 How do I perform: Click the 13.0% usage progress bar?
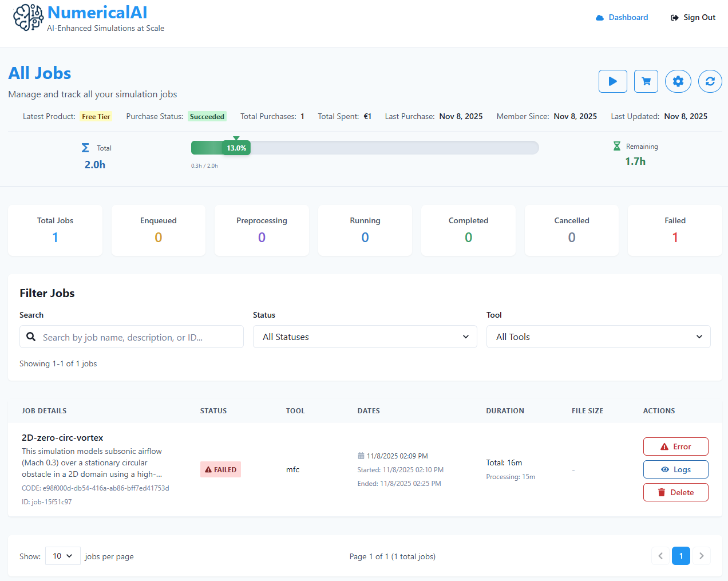click(x=365, y=148)
